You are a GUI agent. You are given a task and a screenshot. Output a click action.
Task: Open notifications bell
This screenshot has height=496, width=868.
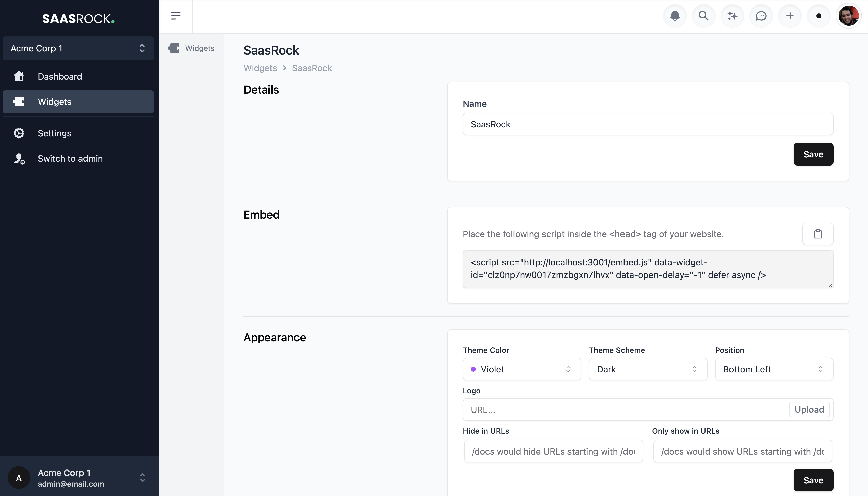click(675, 16)
